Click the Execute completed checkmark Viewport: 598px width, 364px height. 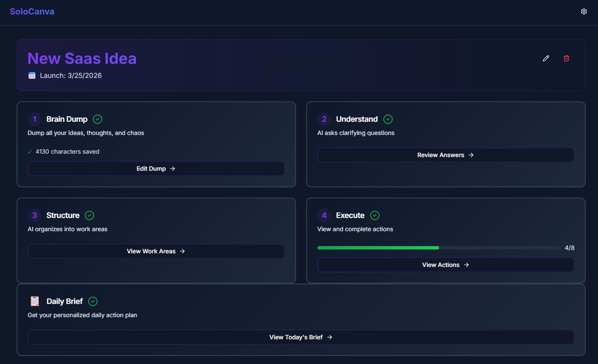click(375, 215)
